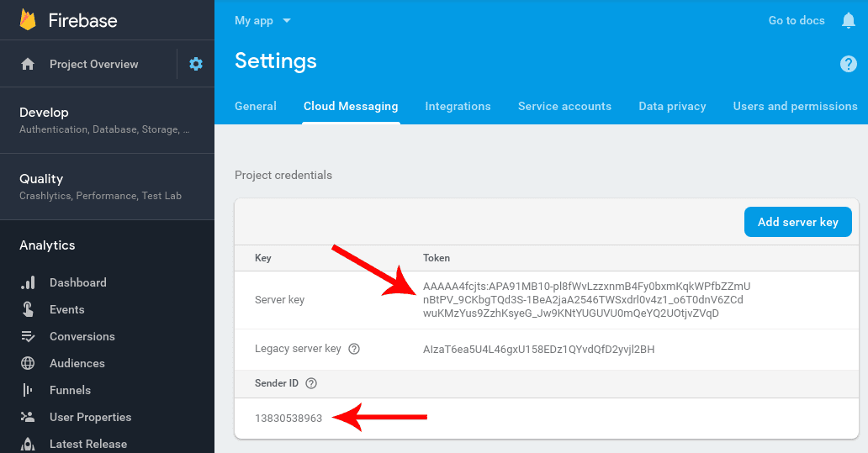
Task: Click help icon beside Legacy server key
Action: pyautogui.click(x=354, y=349)
